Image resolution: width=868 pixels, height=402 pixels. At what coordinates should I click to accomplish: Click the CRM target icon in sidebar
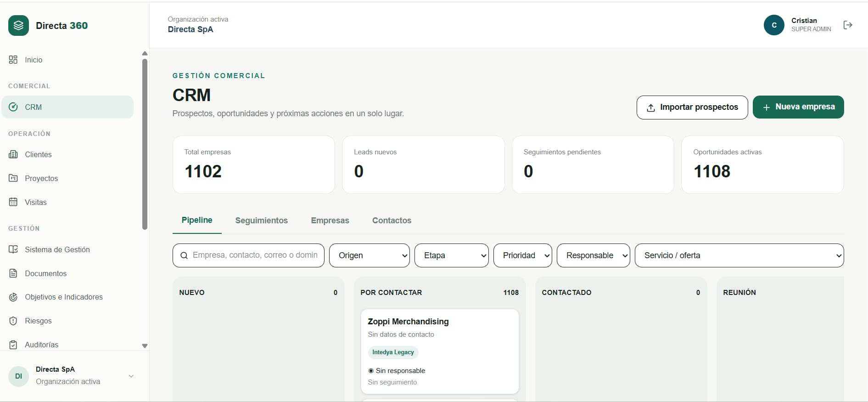(13, 107)
